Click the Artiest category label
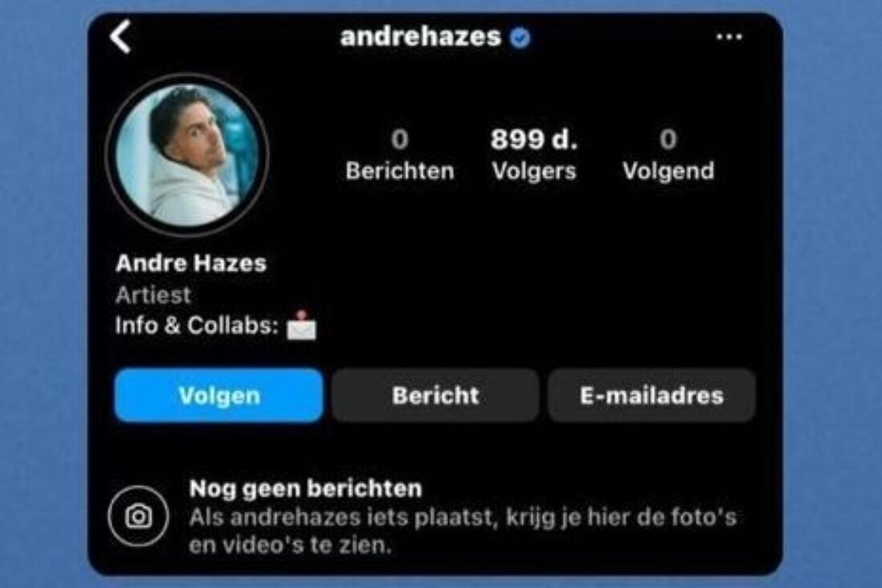 (153, 294)
